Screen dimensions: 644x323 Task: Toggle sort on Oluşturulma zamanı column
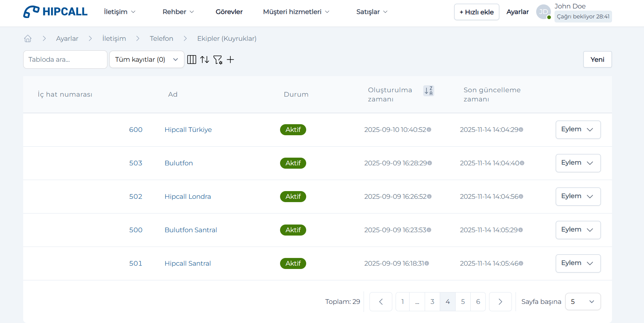(x=428, y=91)
